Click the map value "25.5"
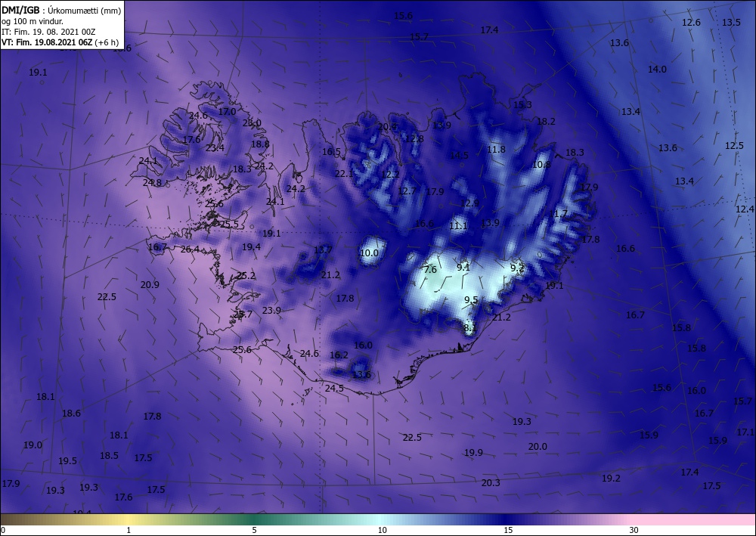Screen dimensions: 756x536 [x=229, y=224]
